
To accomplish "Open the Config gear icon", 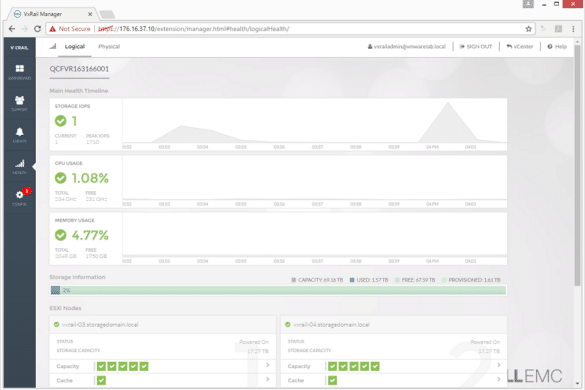I will [19, 194].
